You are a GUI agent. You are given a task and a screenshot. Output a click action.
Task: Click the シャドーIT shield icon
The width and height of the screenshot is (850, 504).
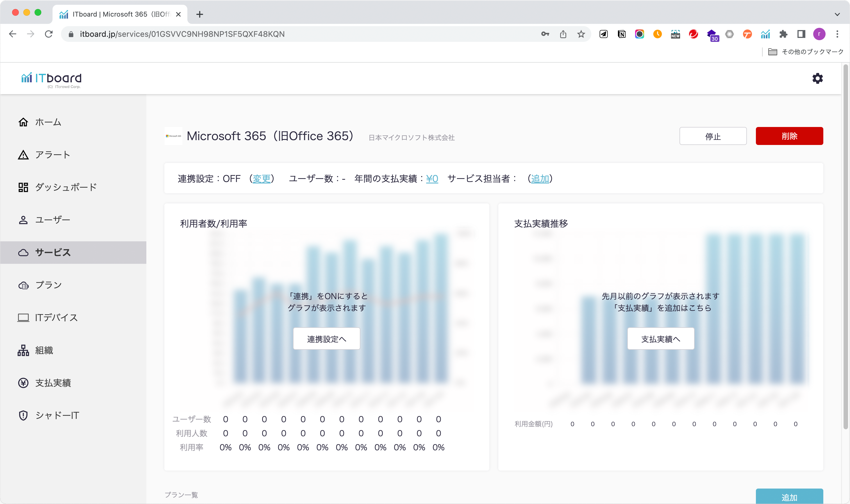click(23, 415)
